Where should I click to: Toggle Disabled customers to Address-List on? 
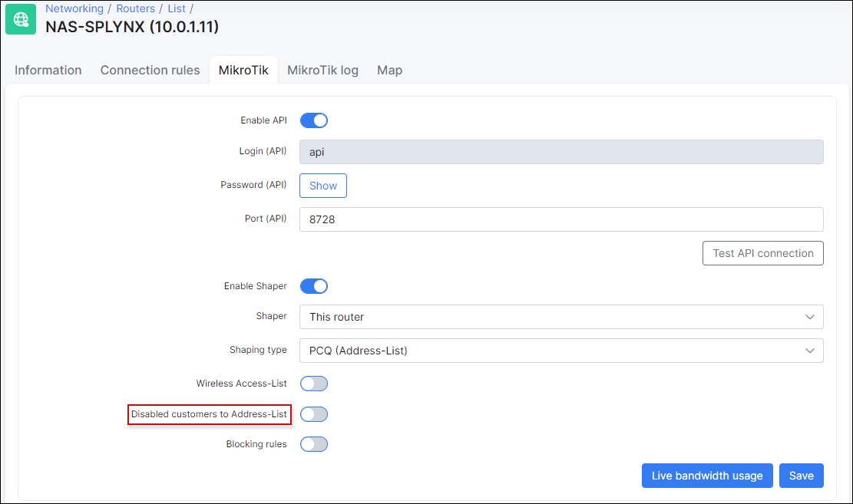(x=313, y=414)
